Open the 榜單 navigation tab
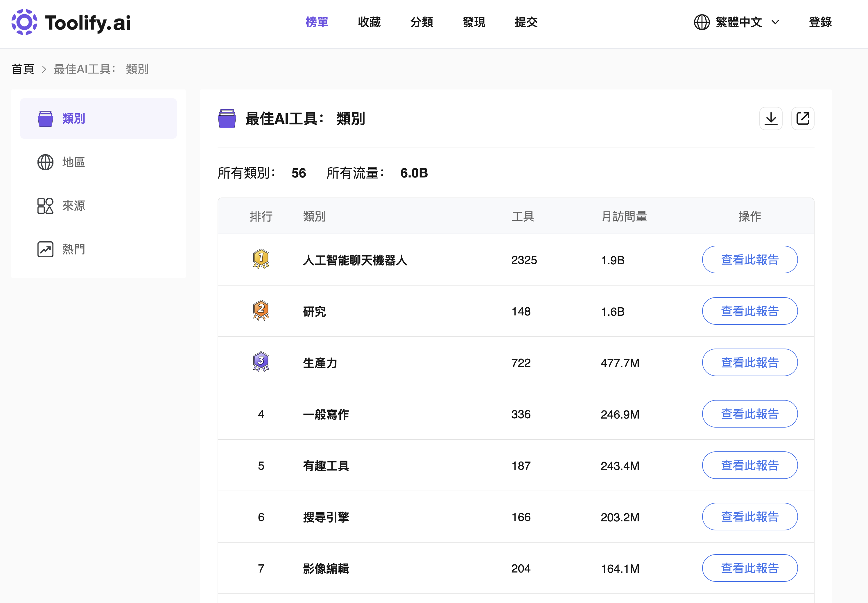 tap(317, 22)
